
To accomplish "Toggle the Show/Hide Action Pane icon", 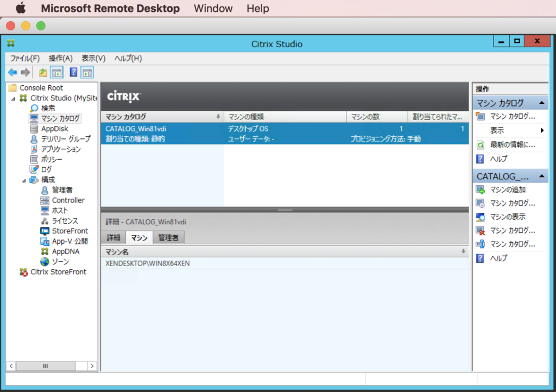I will point(87,73).
